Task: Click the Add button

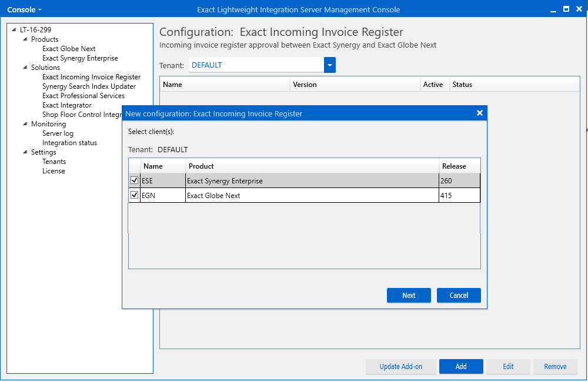Action: [x=461, y=367]
